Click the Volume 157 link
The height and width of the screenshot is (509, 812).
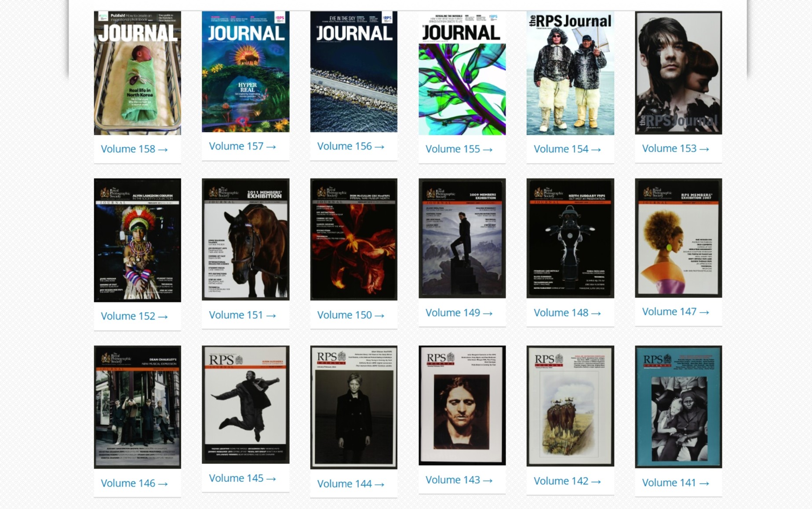[x=242, y=146]
